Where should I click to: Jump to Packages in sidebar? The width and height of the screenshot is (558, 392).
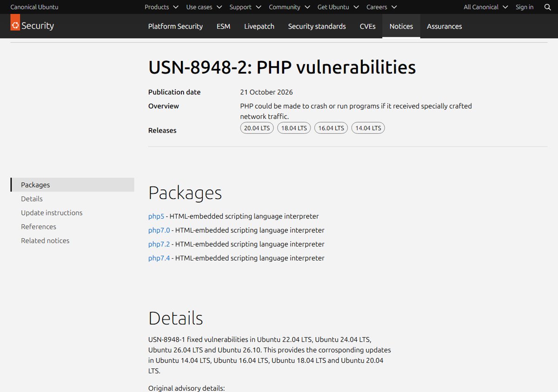pos(73,185)
